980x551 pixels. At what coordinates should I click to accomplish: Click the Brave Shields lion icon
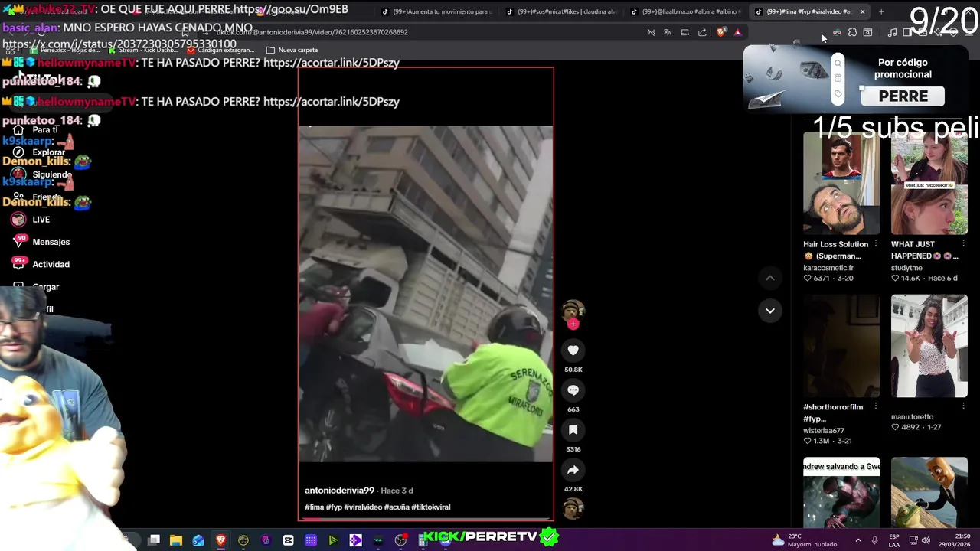(x=720, y=32)
